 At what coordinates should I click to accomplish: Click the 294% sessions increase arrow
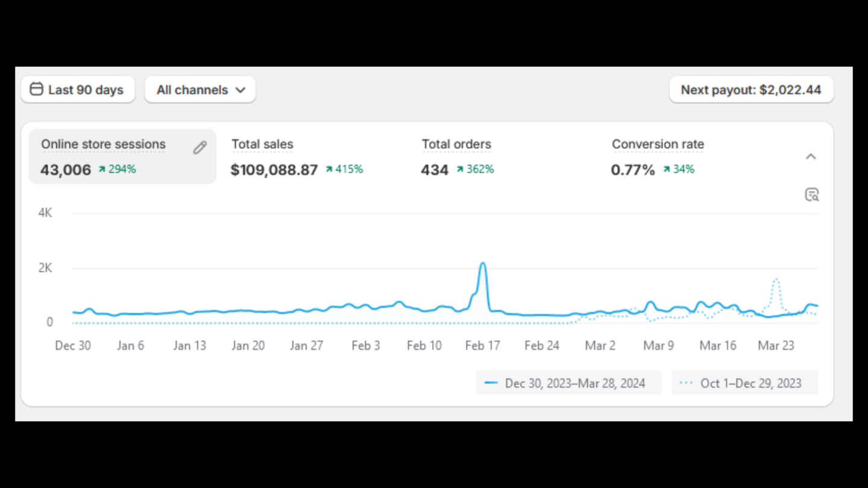coord(102,170)
